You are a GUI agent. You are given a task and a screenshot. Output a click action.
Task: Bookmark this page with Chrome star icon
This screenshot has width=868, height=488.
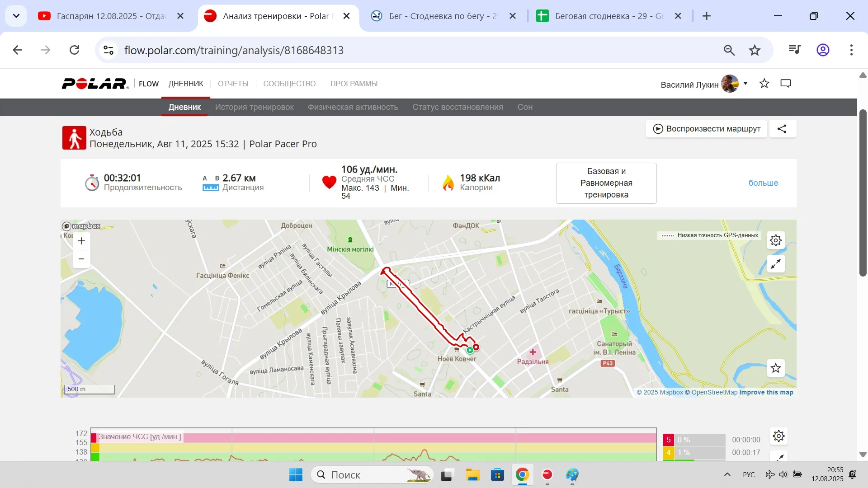pyautogui.click(x=755, y=50)
